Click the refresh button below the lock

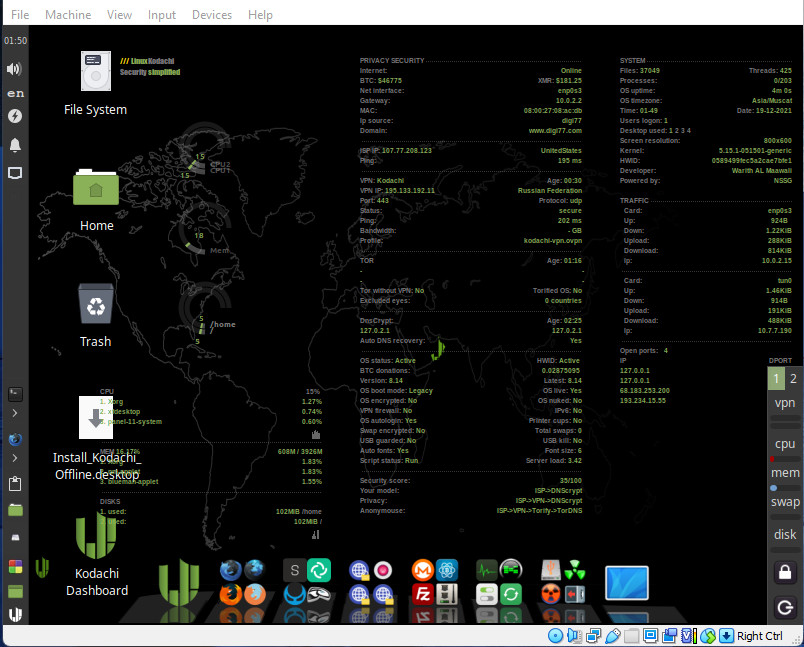pyautogui.click(x=785, y=608)
